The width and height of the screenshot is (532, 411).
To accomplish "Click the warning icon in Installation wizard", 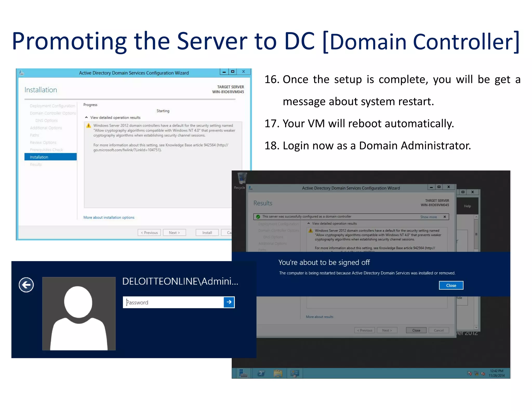I will tap(89, 126).
